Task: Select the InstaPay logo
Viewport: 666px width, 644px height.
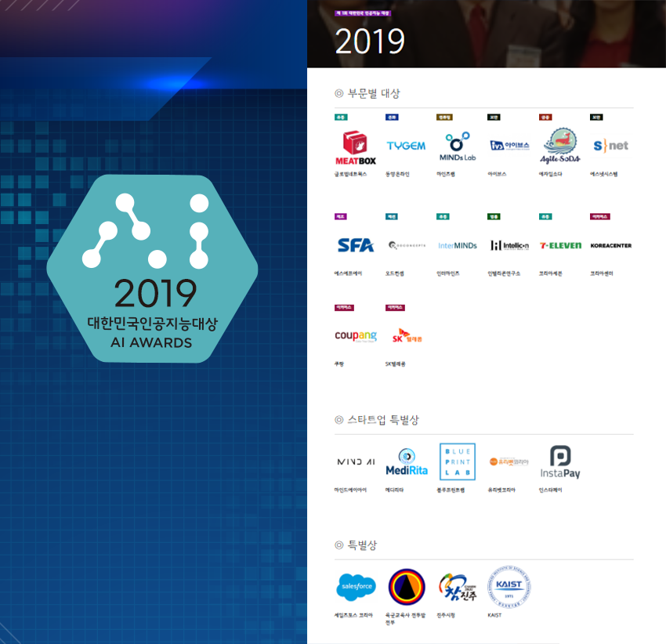Action: (560, 462)
